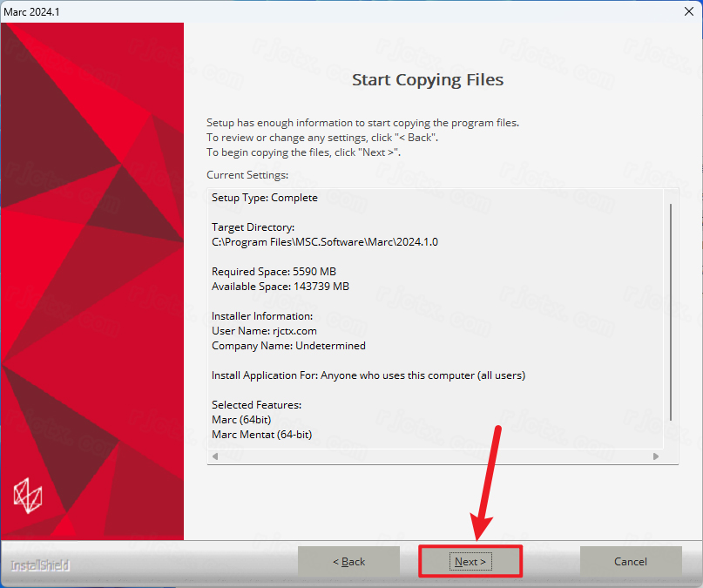Screen dimensions: 703x588
Task: Click the Install Application For line
Action: tap(368, 375)
